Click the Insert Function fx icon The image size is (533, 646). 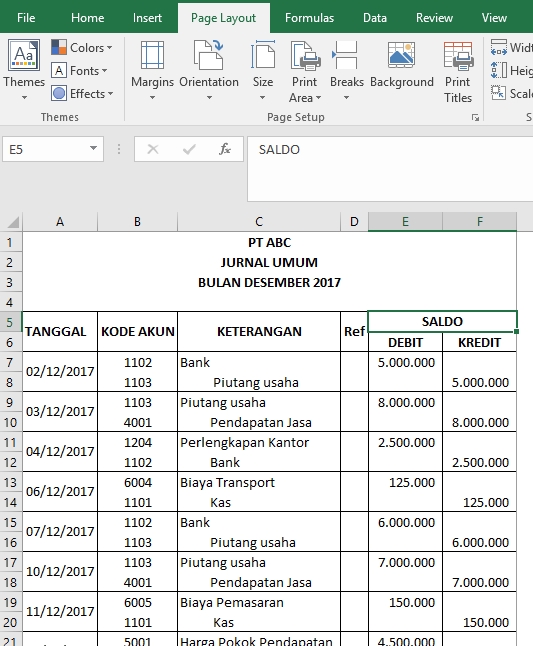(225, 149)
